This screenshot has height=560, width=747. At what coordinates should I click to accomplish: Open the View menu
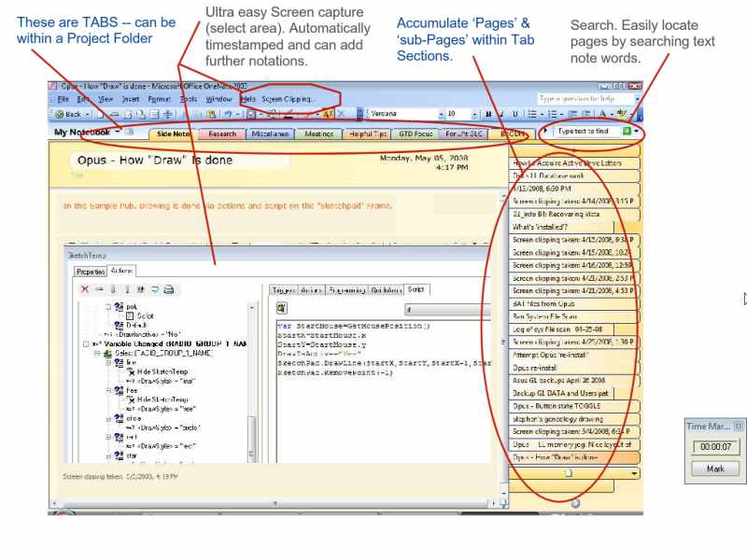click(x=106, y=99)
